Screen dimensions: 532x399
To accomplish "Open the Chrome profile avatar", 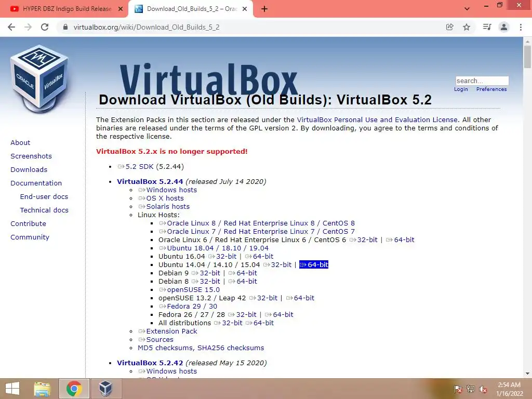I will click(504, 27).
